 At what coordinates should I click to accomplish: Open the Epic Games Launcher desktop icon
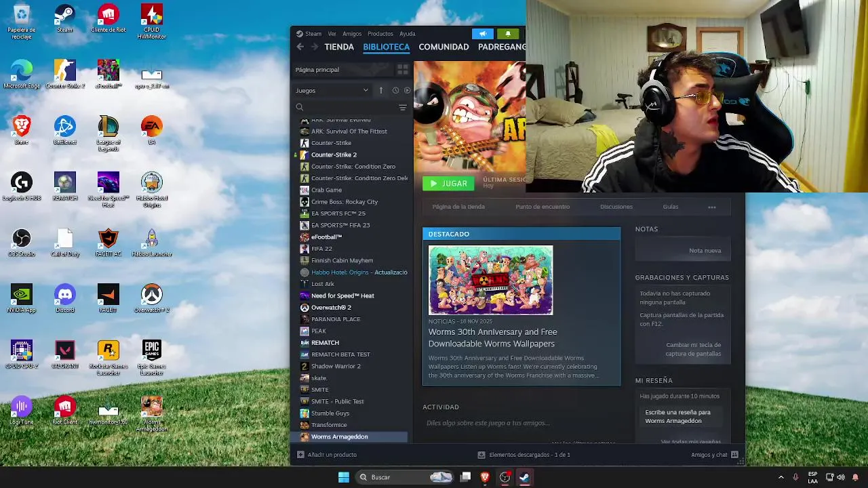pos(151,358)
